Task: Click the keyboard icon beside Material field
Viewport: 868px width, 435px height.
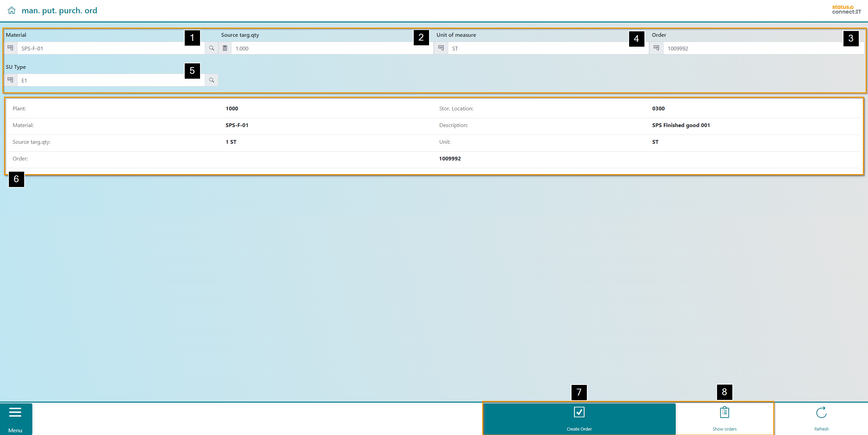Action: coord(11,48)
